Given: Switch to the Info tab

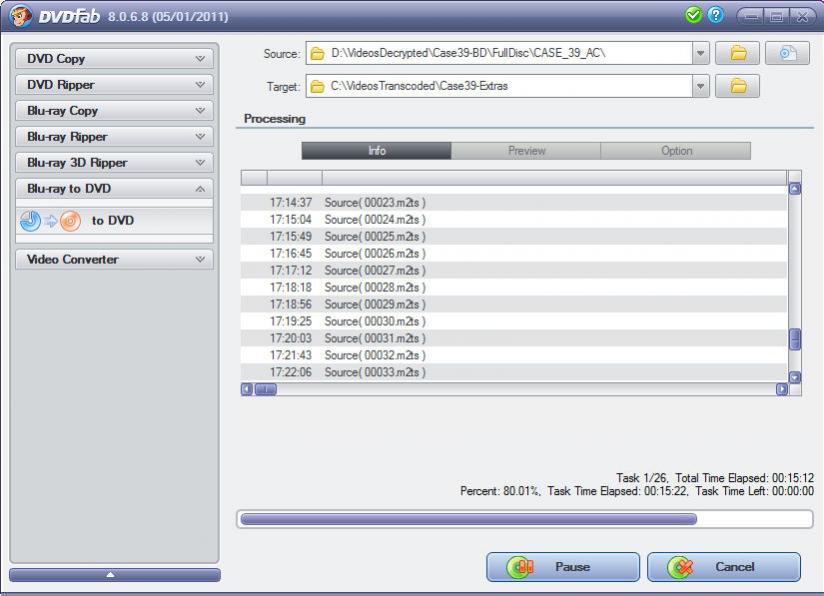Looking at the screenshot, I should [x=376, y=151].
